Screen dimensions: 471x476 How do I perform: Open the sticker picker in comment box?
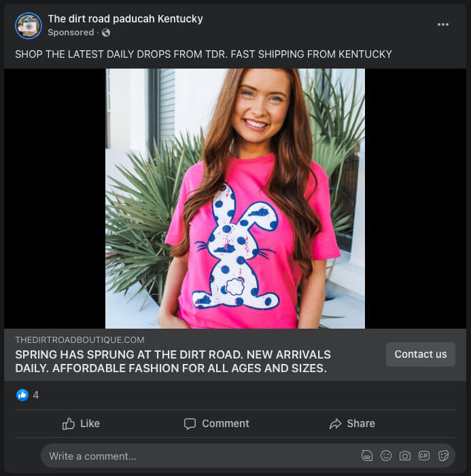tap(443, 456)
